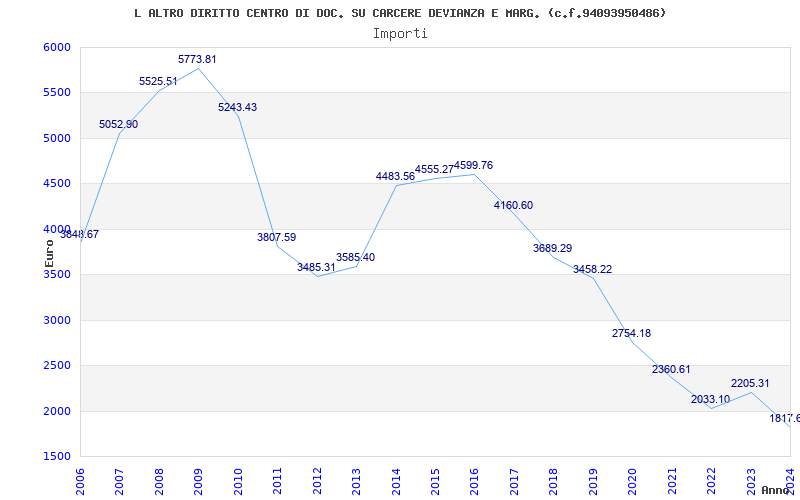Click x-axis year 2022
800x500 pixels.
pyautogui.click(x=711, y=481)
